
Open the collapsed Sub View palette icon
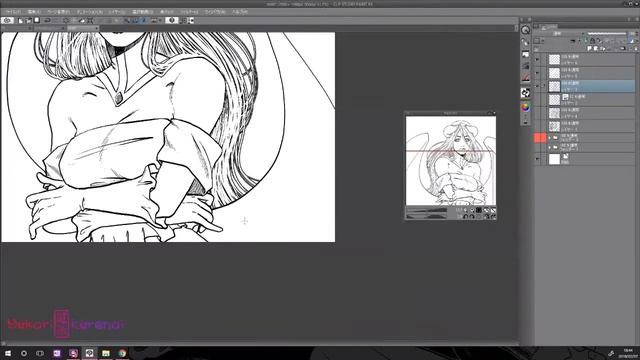526,54
